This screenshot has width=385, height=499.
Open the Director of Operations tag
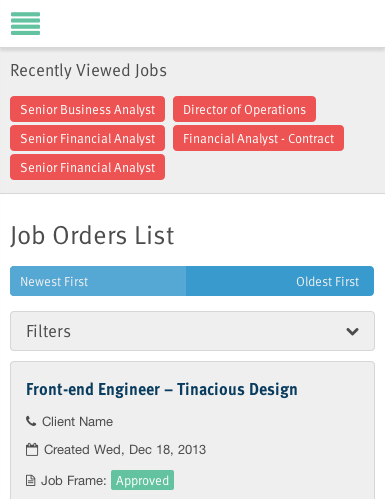[x=244, y=109]
